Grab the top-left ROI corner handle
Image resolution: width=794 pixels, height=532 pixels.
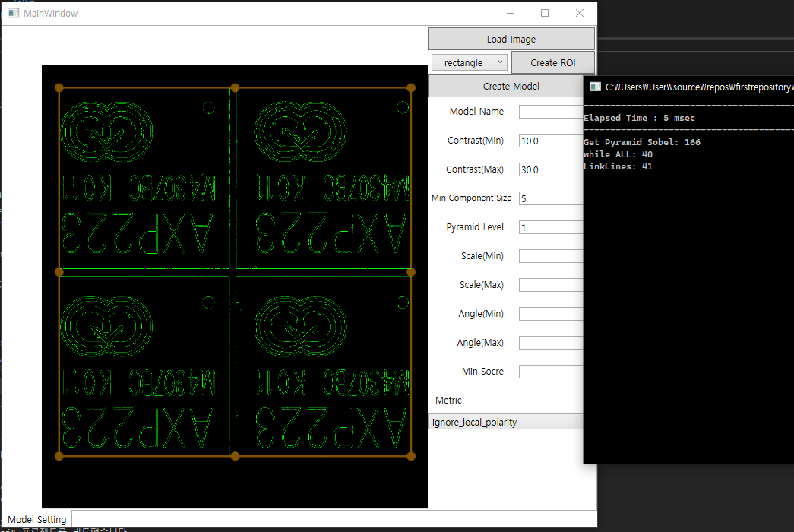coord(59,87)
